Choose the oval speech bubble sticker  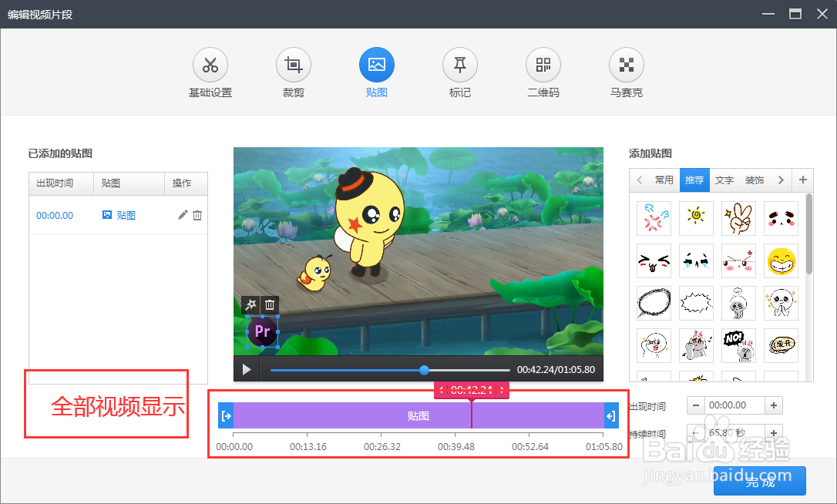[x=654, y=304]
